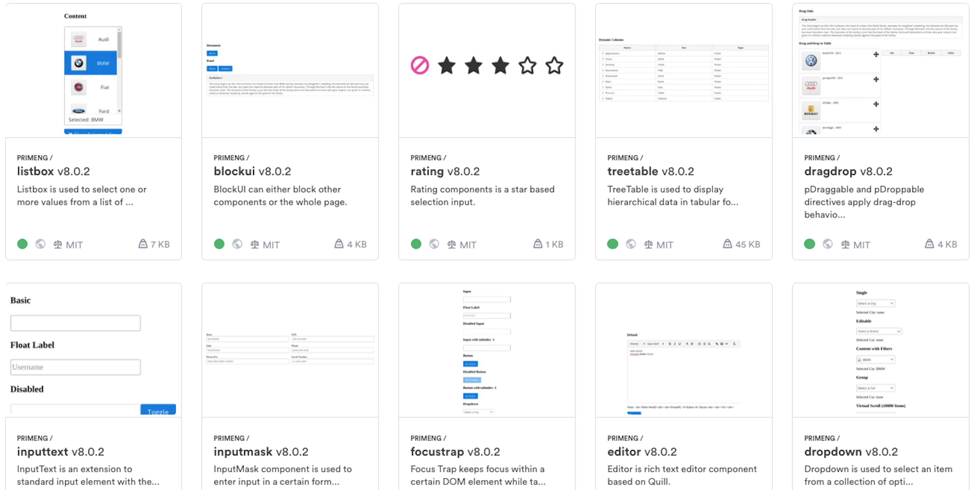Click the move handle beside Volkswagen in dragdrop
The image size is (980, 490).
[x=876, y=55]
